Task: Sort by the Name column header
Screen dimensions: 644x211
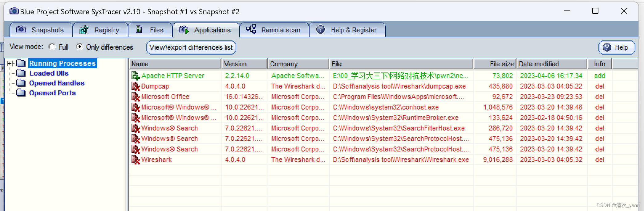Action: [x=175, y=64]
